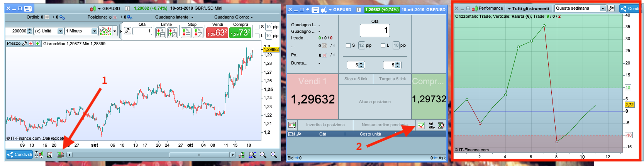Click the large Qtà field in order ticket
This screenshot has height=166, width=644.
coord(375,30)
